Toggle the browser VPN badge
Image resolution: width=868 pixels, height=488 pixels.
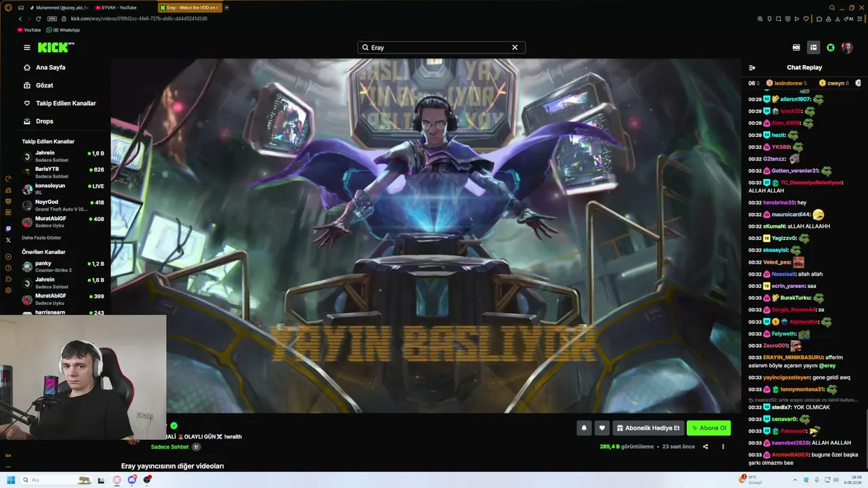[52, 19]
